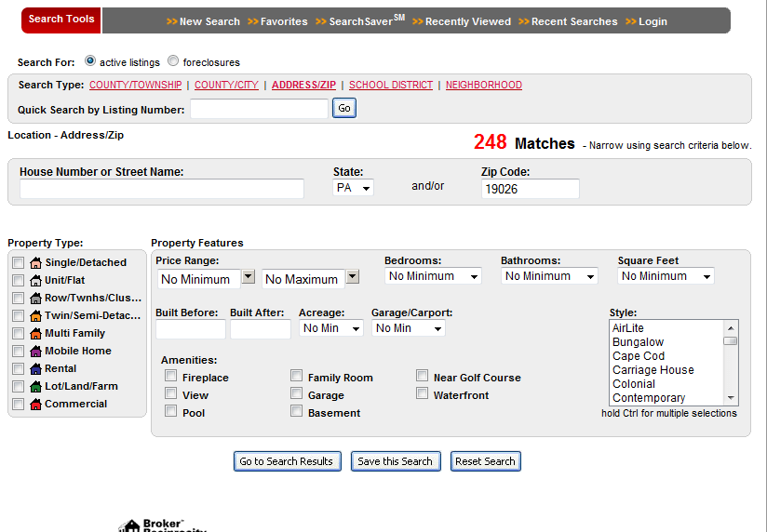Enable the Near Golf Course amenity

tap(422, 376)
